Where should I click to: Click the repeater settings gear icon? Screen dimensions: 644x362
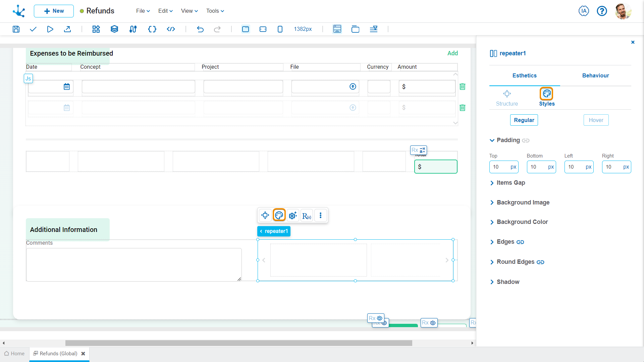click(293, 215)
